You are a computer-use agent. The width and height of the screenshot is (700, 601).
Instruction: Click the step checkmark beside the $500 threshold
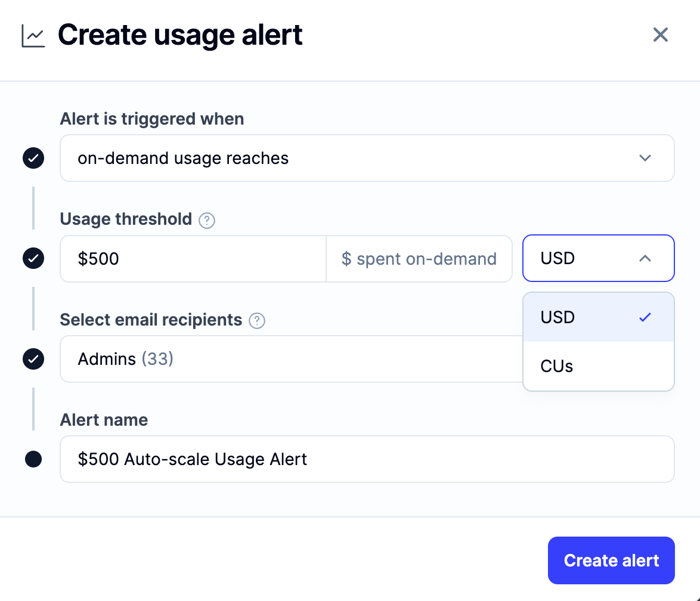33,259
